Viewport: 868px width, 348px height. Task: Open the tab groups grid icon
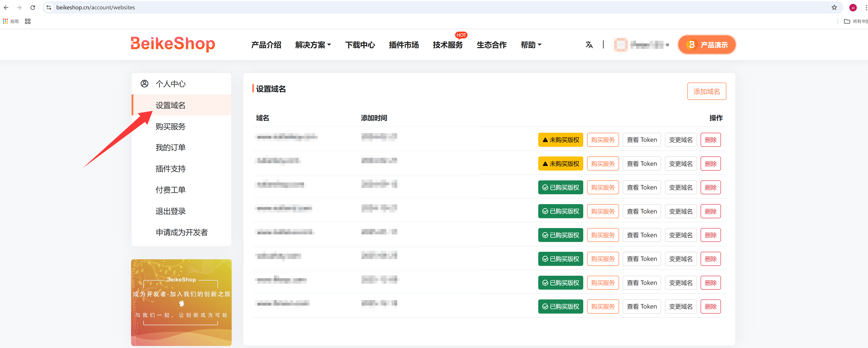pos(28,21)
